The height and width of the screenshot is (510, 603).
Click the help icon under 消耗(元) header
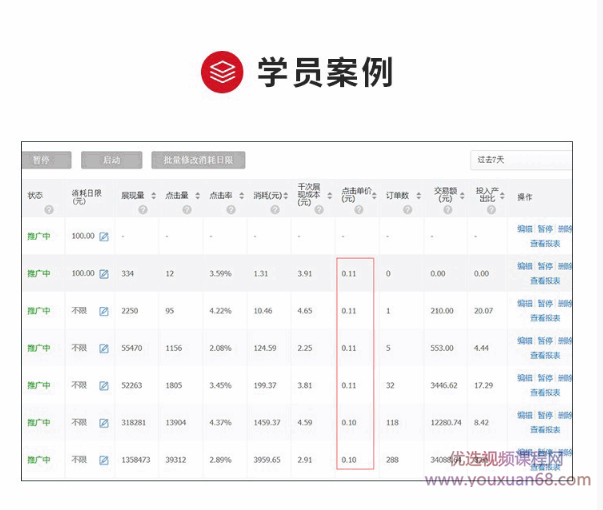click(x=275, y=210)
